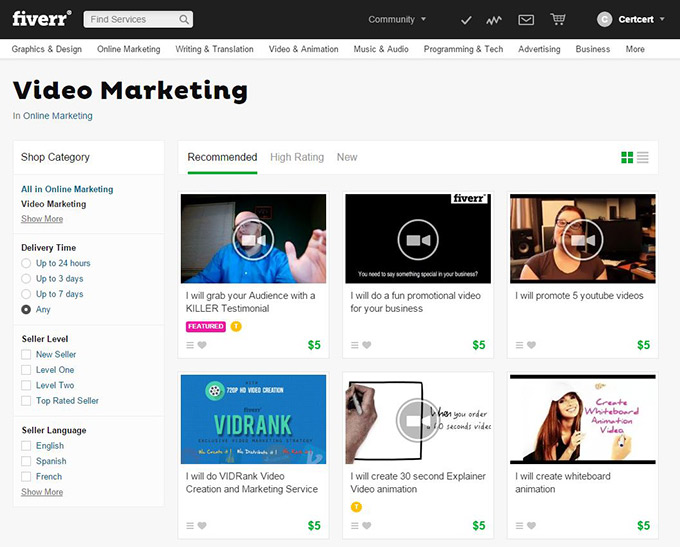Check the Level Two filter
This screenshot has height=547, width=680.
click(26, 385)
